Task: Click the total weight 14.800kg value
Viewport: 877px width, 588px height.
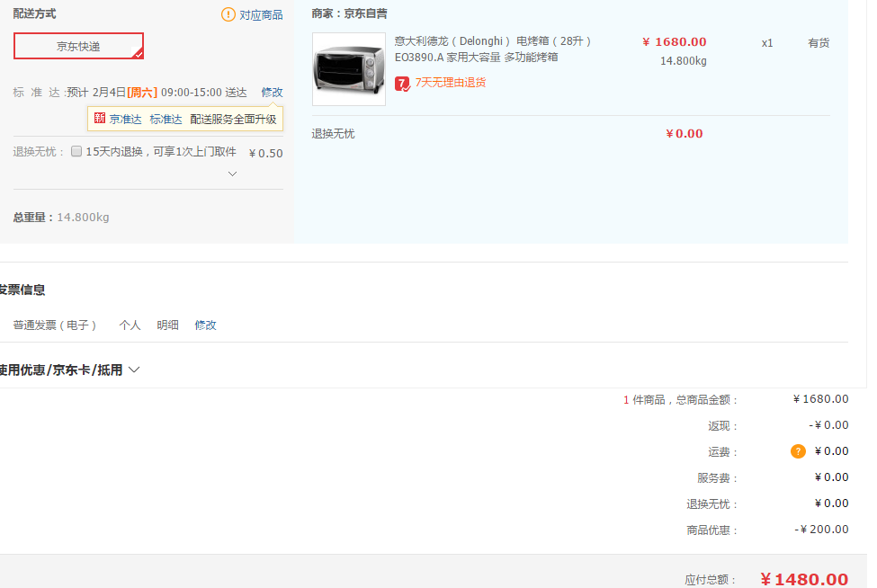Action: coord(83,218)
